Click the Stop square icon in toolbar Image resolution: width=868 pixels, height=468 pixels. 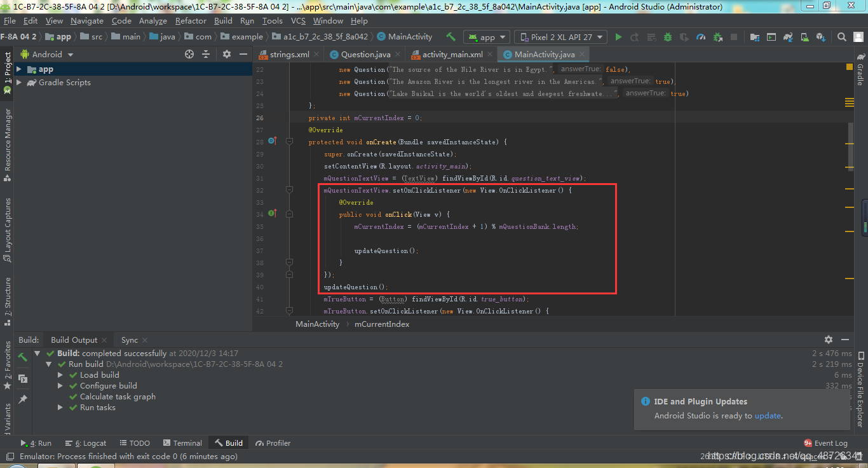tap(733, 37)
